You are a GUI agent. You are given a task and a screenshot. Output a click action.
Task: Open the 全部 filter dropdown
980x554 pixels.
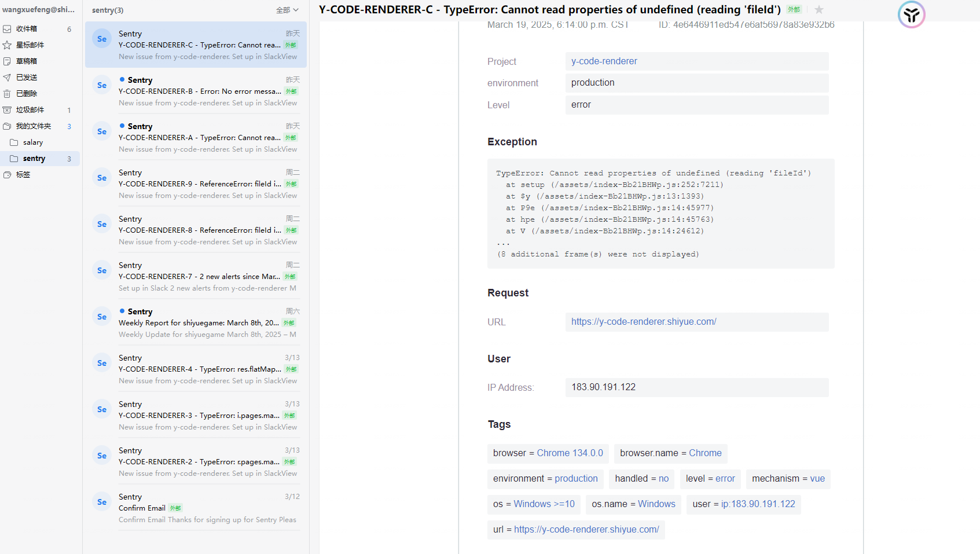[287, 10]
